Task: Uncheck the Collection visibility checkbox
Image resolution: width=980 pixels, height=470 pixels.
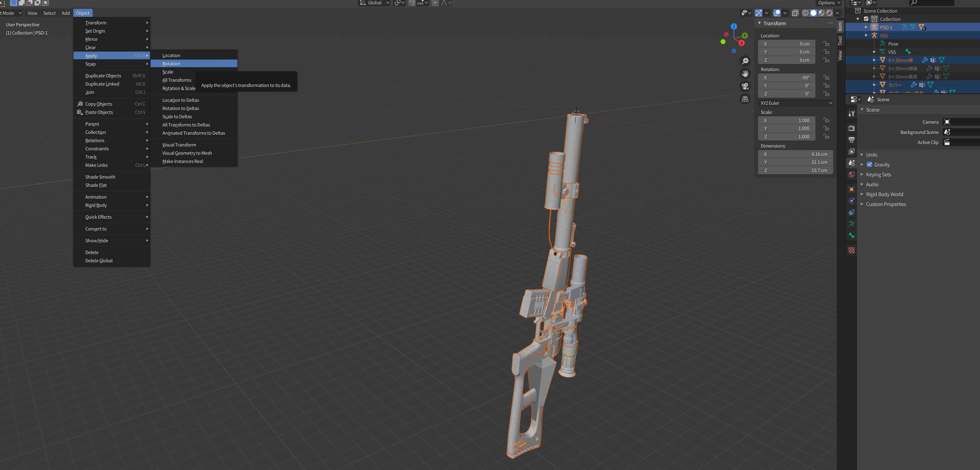Action: tap(866, 19)
